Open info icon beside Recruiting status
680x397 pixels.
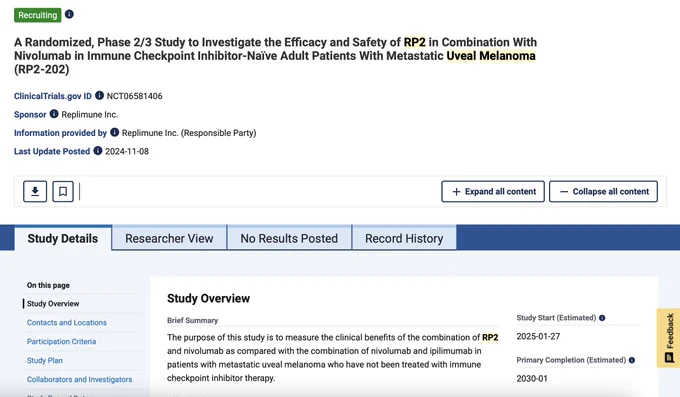click(x=69, y=14)
